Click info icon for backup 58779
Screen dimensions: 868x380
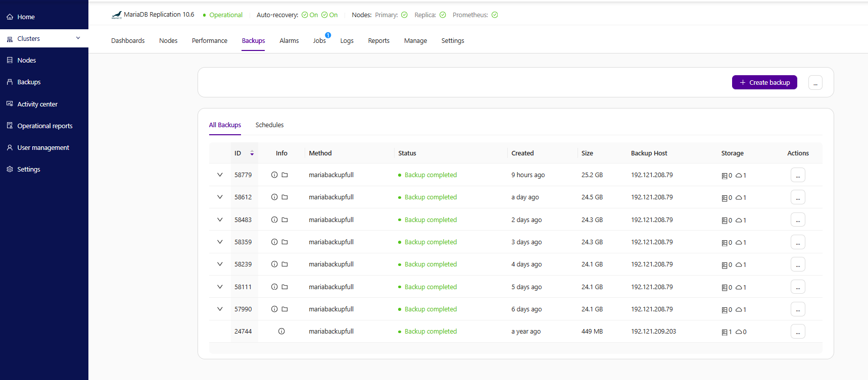pos(274,175)
